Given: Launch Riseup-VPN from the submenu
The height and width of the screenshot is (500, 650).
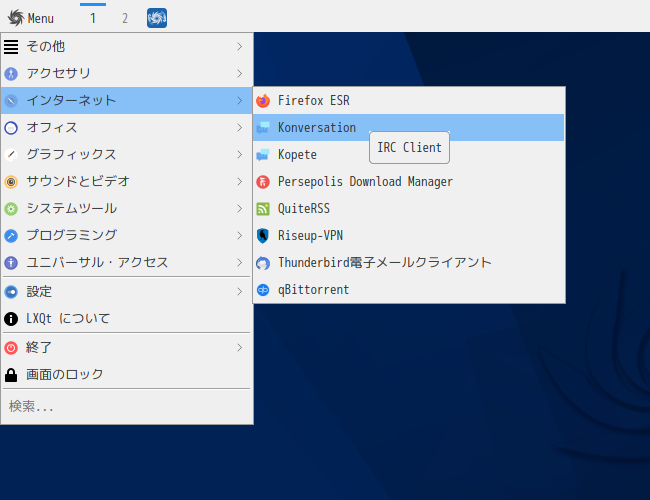Looking at the screenshot, I should coord(409,235).
